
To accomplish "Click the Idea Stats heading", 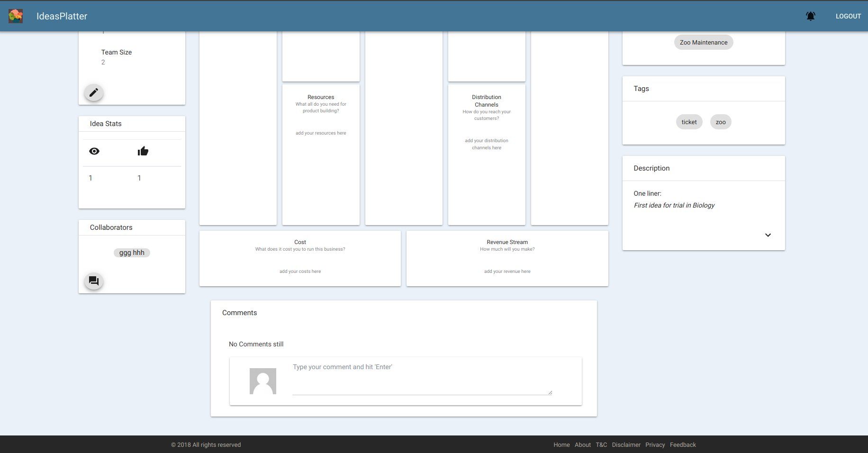I will (106, 124).
